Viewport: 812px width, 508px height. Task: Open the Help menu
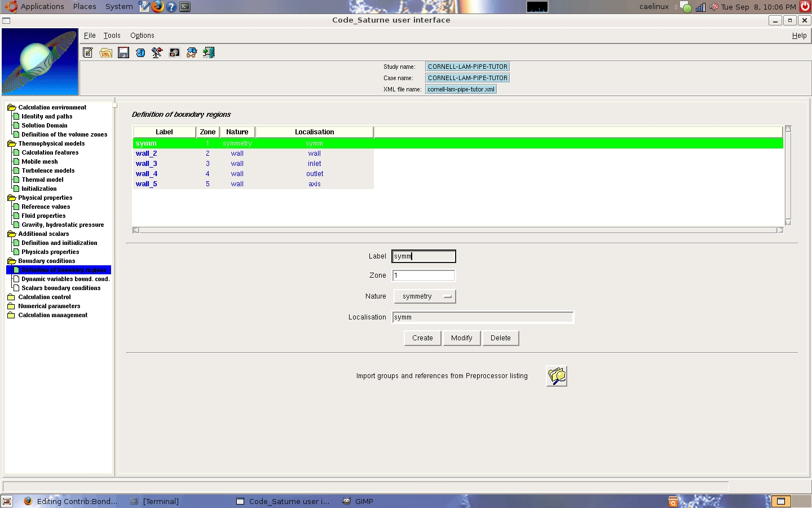(799, 36)
